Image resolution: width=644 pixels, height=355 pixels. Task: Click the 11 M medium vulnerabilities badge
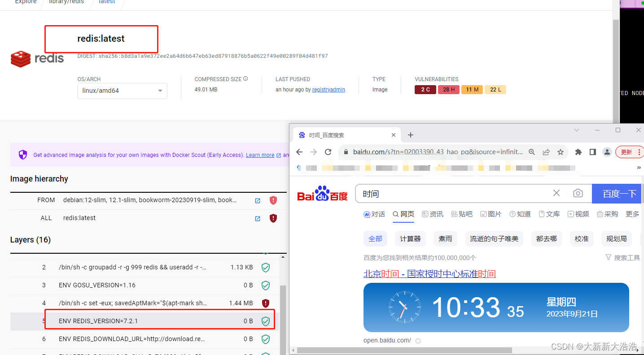click(472, 90)
